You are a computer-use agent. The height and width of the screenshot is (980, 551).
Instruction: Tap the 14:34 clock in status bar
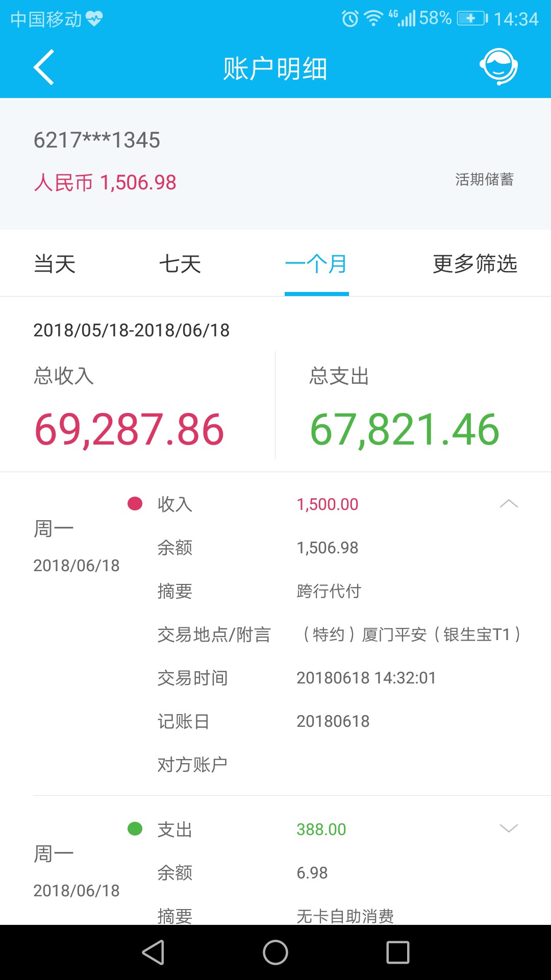[516, 19]
